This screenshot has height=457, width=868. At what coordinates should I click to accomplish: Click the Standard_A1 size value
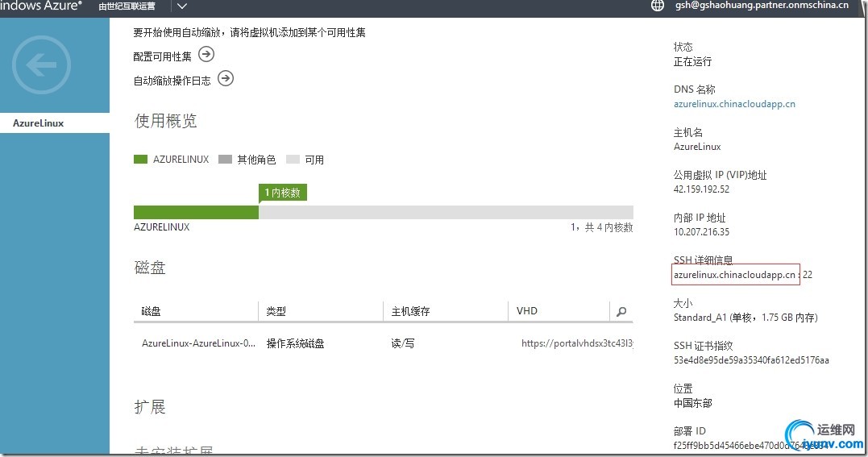[745, 318]
